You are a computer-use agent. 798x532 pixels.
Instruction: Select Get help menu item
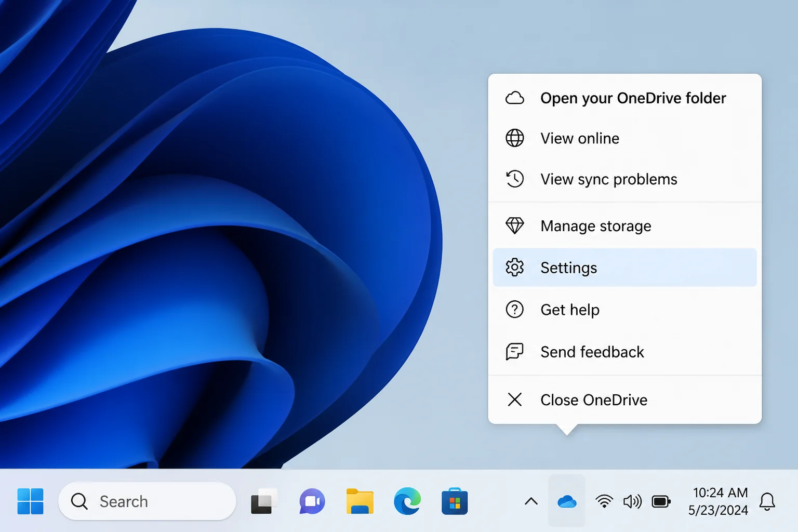click(624, 310)
